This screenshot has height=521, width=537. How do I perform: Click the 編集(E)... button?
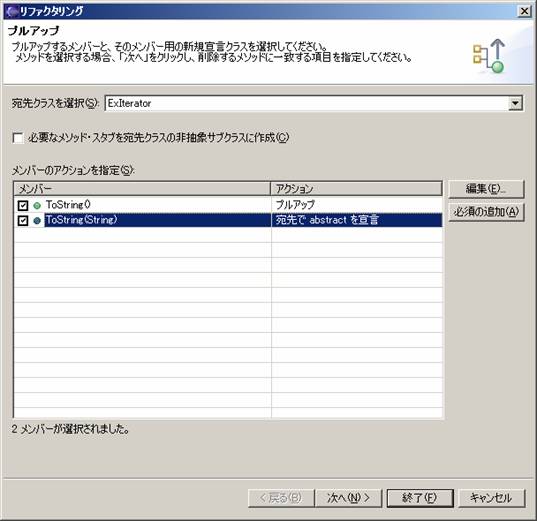click(486, 189)
